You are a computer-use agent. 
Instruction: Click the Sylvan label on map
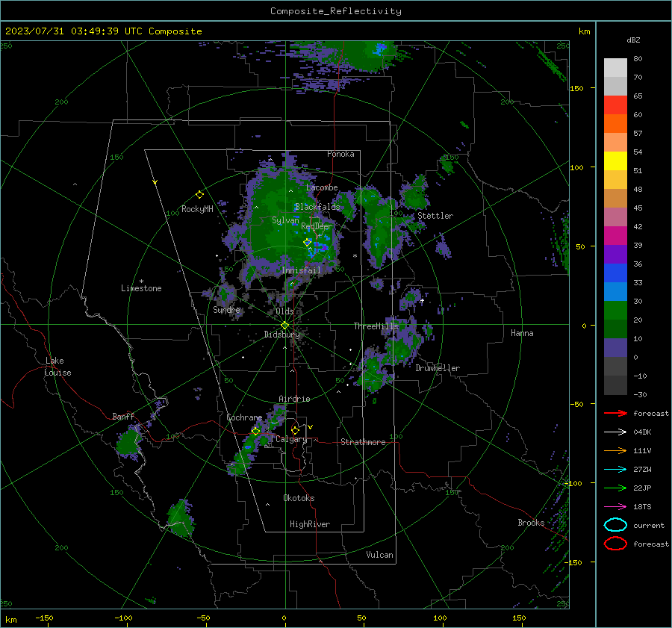pyautogui.click(x=285, y=220)
